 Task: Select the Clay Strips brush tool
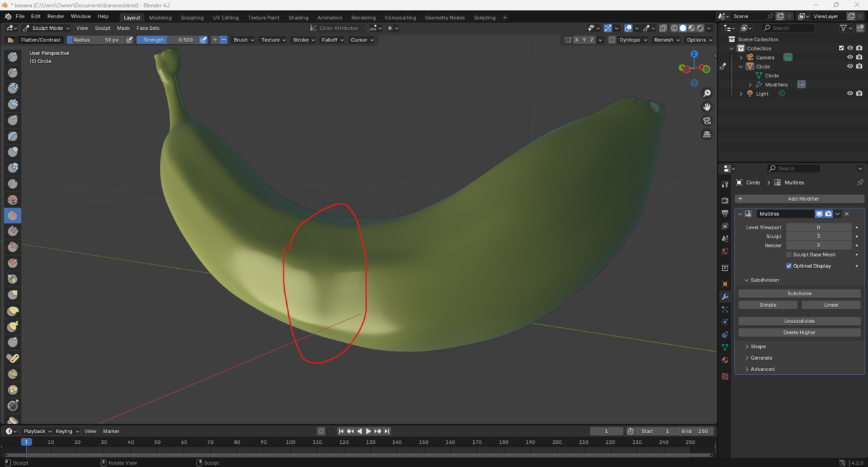click(13, 104)
